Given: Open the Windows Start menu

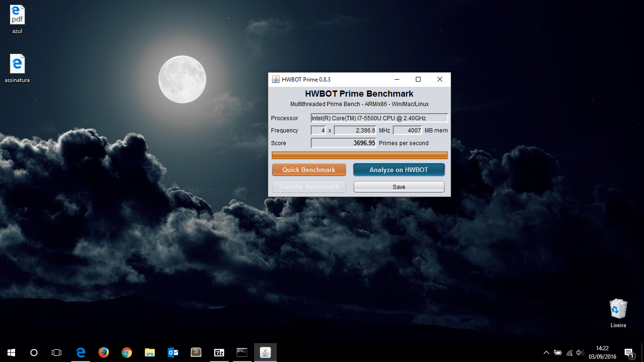Looking at the screenshot, I should click(11, 353).
